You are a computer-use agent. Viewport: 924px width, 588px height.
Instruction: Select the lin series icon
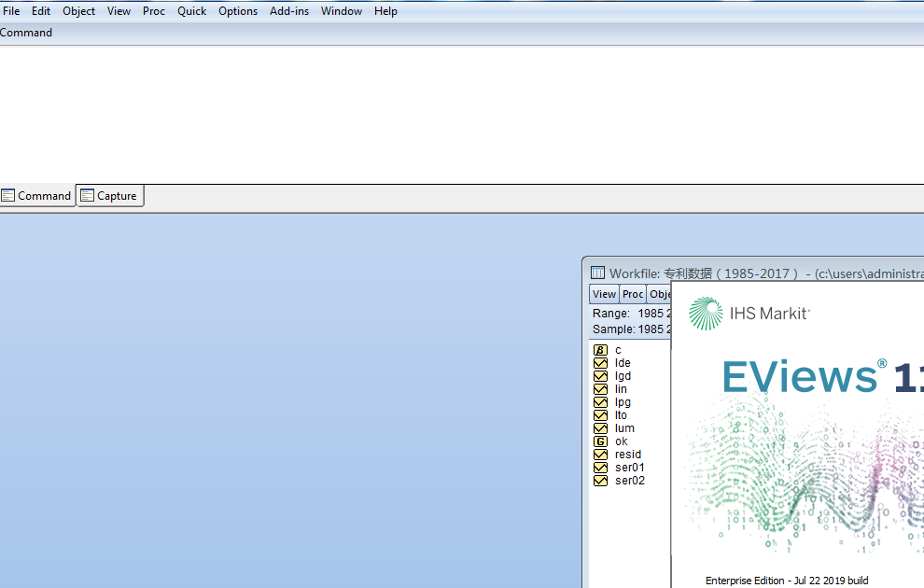coord(600,389)
